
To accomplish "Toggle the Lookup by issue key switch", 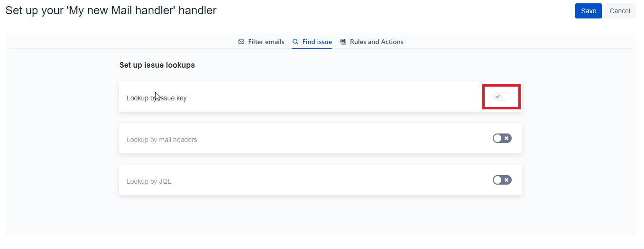I will click(502, 97).
